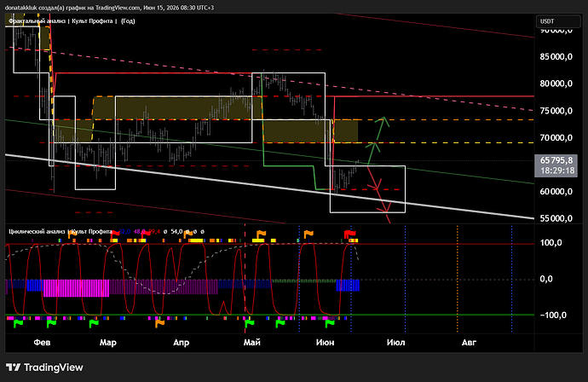Click the current price label 65795,8
Viewport: 588px width, 382px height.
click(x=556, y=160)
